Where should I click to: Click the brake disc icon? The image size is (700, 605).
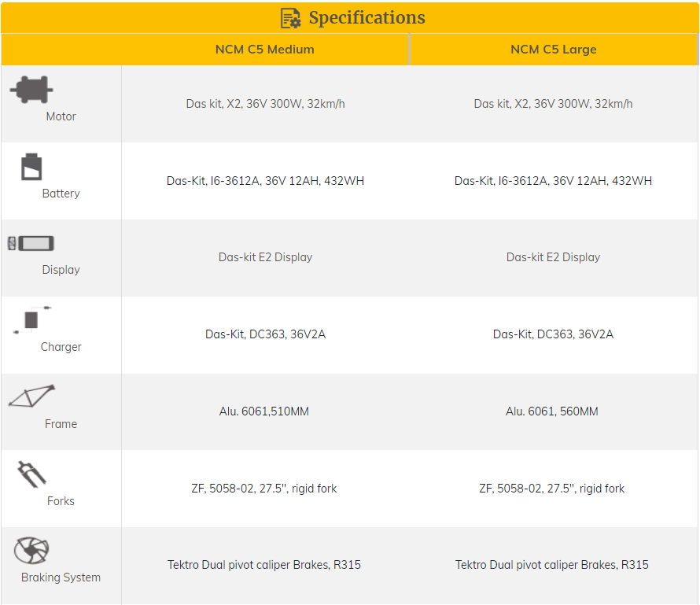click(x=31, y=550)
